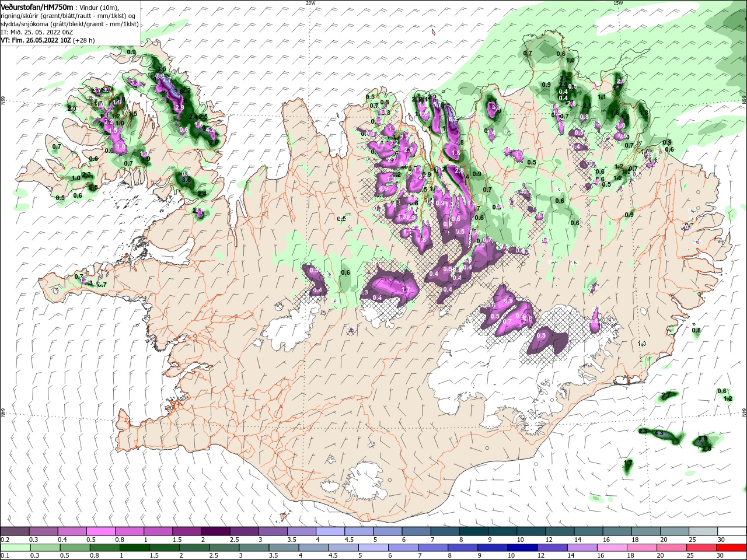Pick the upper-row slate blue swatch starting at 6
The image size is (747, 560).
416,531
